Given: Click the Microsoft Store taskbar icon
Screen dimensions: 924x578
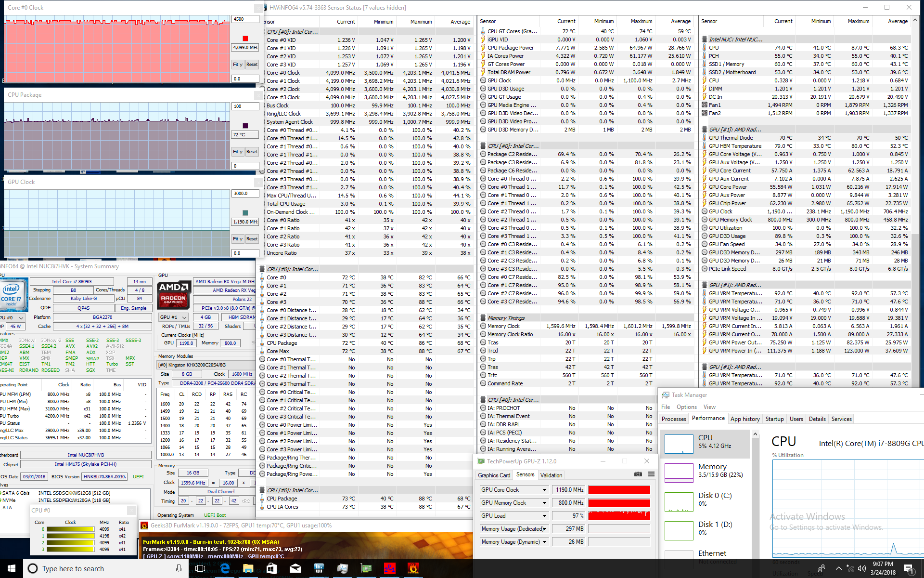Looking at the screenshot, I should pyautogui.click(x=271, y=568).
